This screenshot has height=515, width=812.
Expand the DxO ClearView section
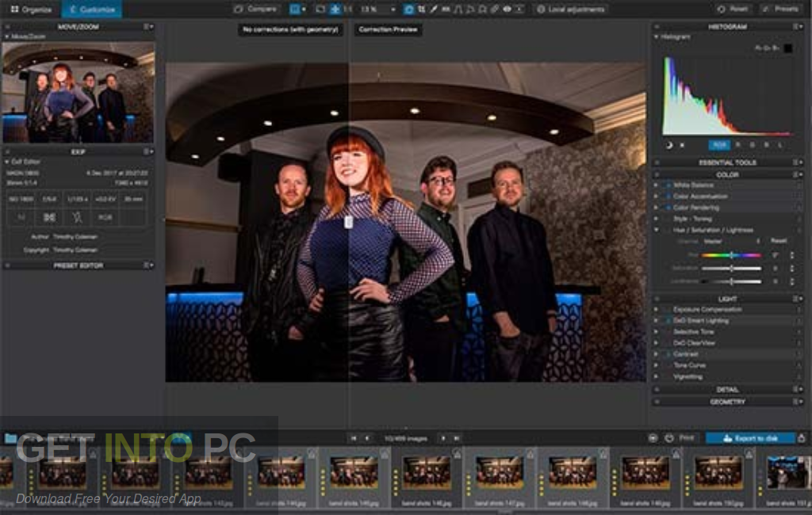point(656,343)
